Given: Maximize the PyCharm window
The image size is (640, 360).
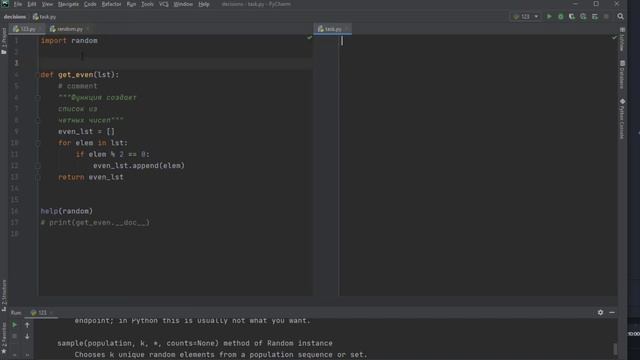Looking at the screenshot, I should [x=596, y=4].
